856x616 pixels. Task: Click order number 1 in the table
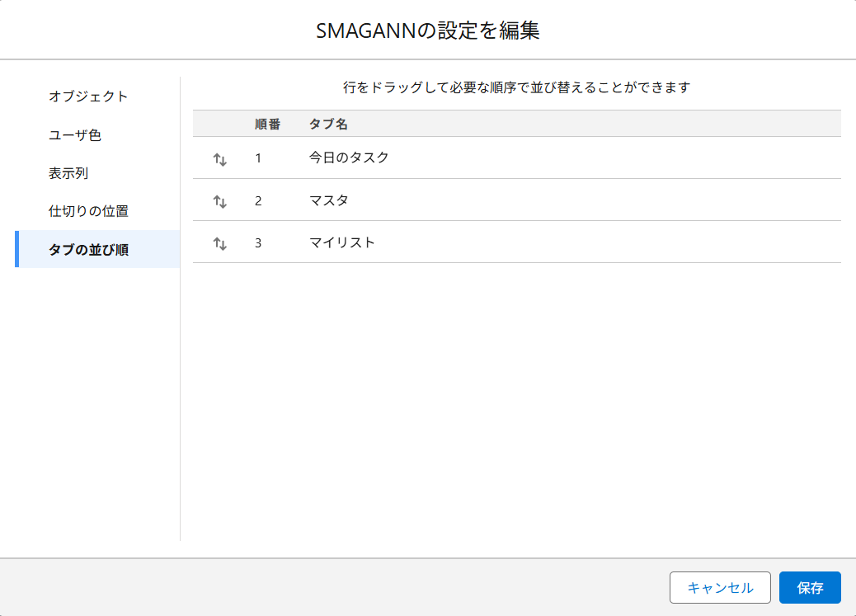(x=258, y=158)
